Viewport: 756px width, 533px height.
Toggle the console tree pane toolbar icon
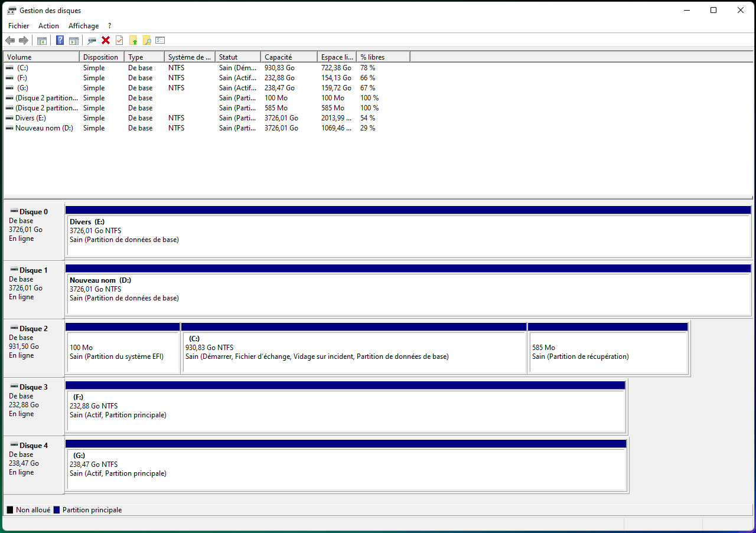(x=42, y=40)
